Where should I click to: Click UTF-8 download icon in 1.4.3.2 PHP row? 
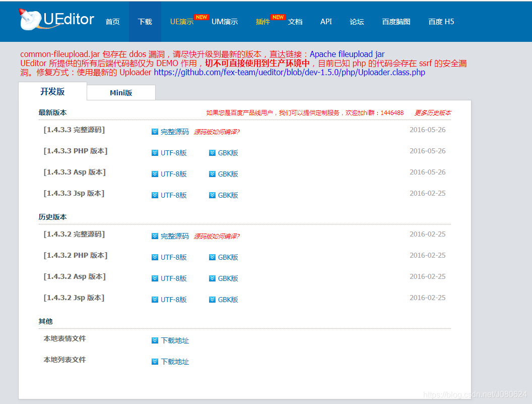click(155, 257)
